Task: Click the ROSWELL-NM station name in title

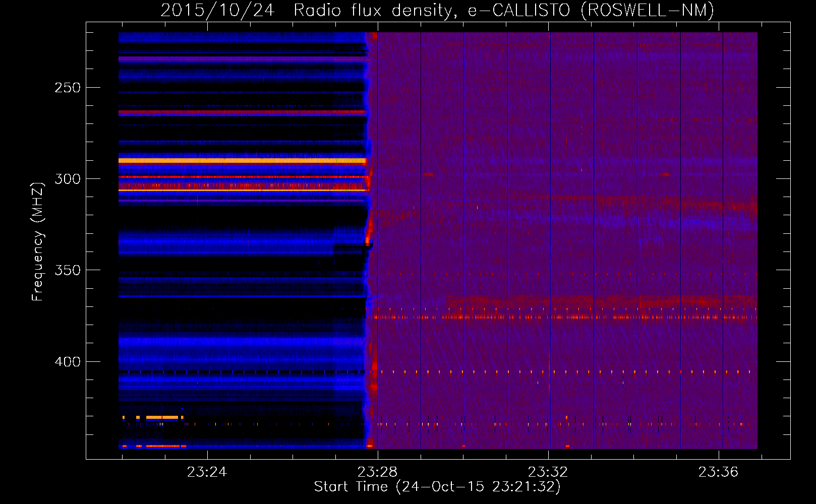Action: pyautogui.click(x=648, y=10)
